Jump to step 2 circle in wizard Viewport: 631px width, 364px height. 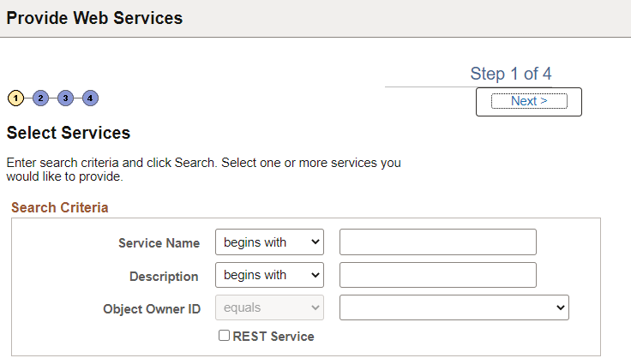[x=40, y=98]
